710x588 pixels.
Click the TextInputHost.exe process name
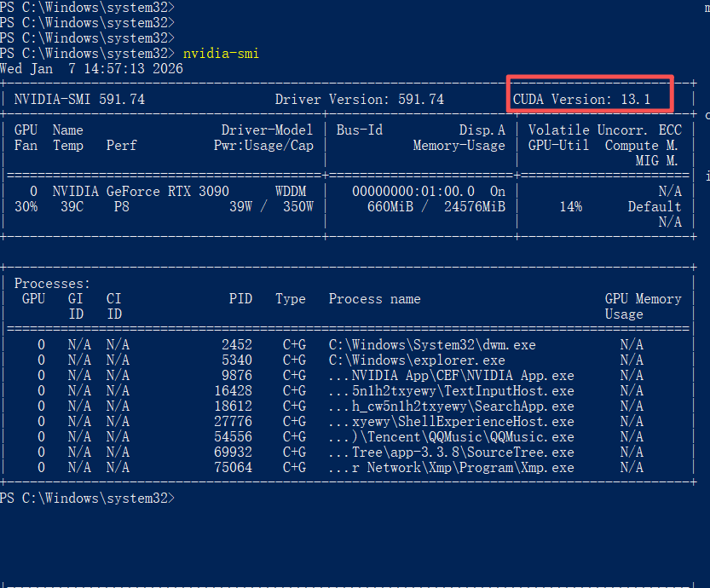click(x=452, y=391)
